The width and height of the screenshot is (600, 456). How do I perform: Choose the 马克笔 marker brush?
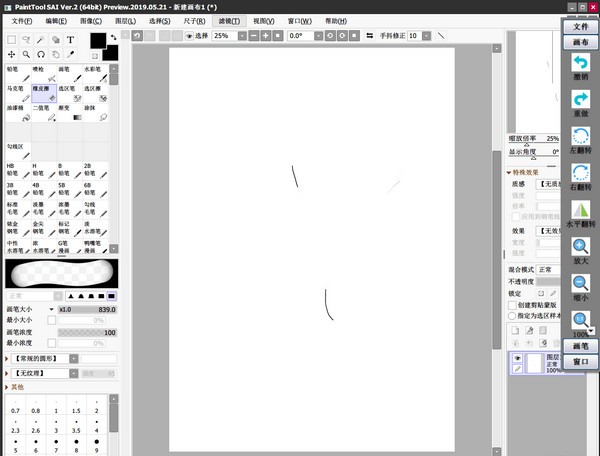[x=18, y=93]
